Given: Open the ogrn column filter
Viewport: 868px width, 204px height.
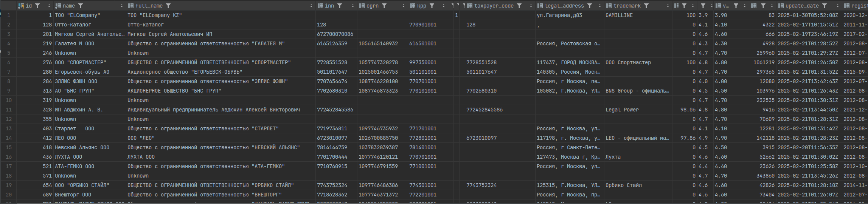Looking at the screenshot, I should tap(384, 6).
